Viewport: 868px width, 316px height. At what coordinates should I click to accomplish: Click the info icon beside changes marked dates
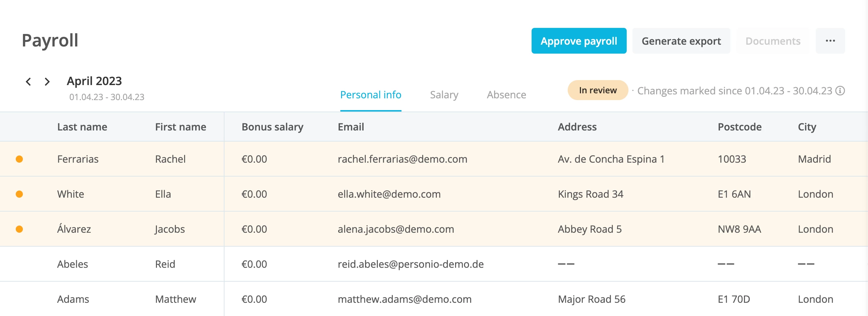840,91
